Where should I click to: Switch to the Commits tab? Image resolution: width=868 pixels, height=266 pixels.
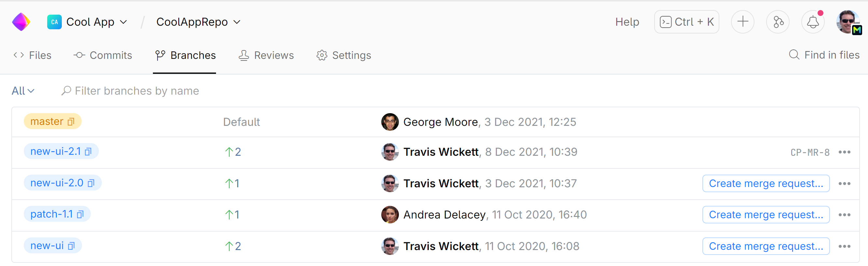103,55
